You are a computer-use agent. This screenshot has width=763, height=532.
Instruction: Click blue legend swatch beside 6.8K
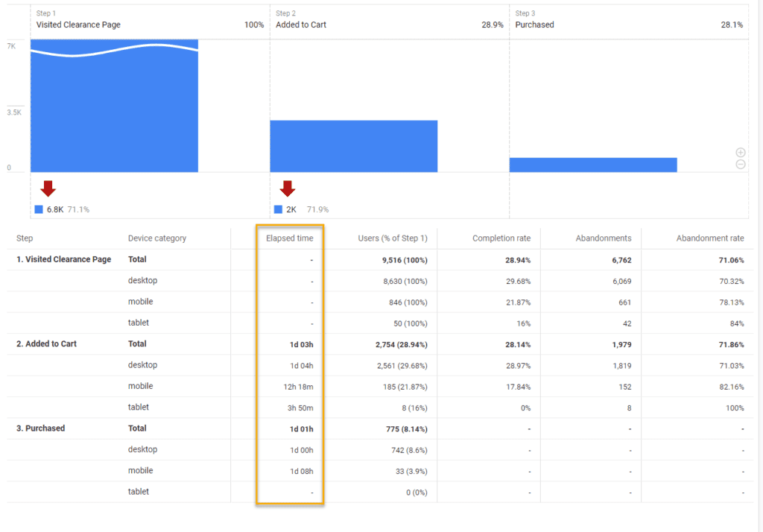tap(39, 209)
